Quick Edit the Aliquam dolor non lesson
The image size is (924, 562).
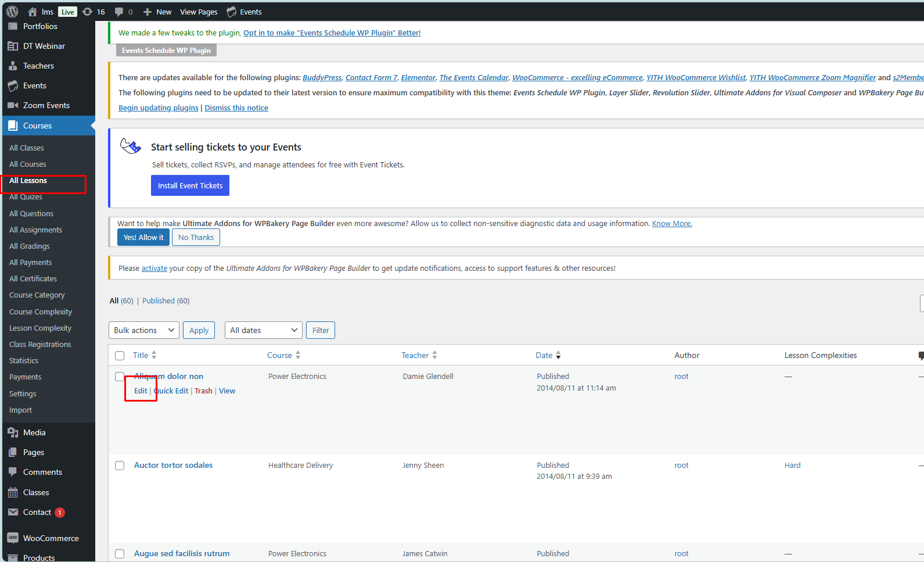click(171, 391)
